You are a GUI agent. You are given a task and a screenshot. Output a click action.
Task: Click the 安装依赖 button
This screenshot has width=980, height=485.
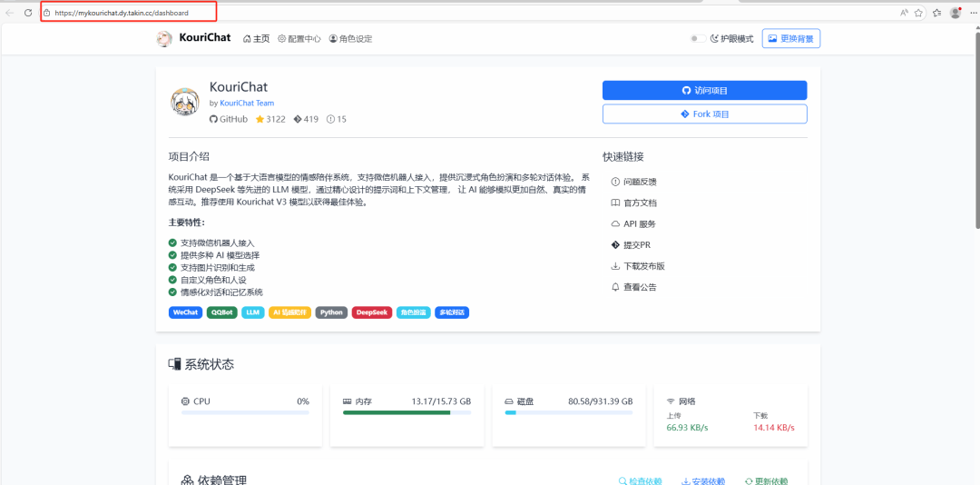(703, 481)
